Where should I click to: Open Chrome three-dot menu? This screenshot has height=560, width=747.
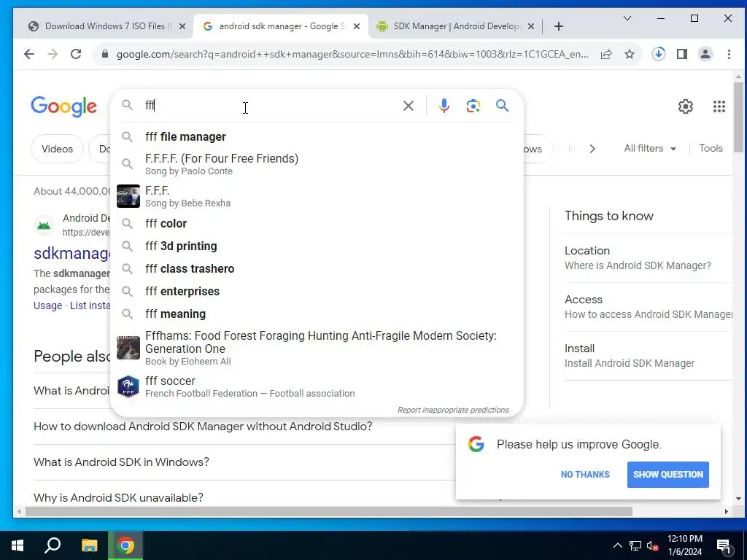click(729, 54)
